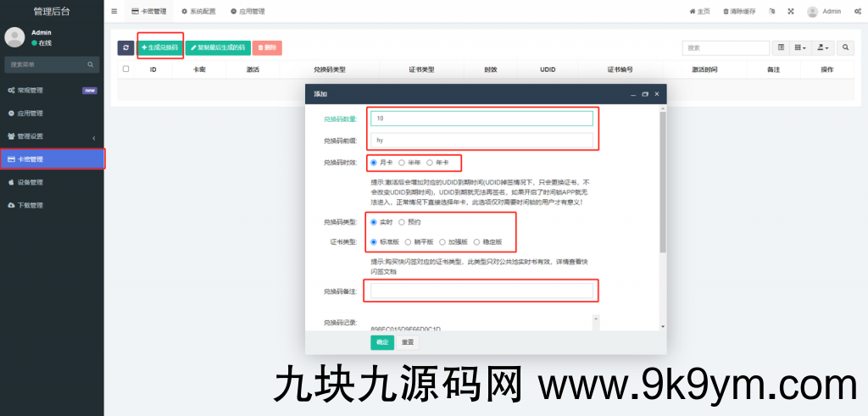Viewport: 868px width, 416px height.
Task: Click the 兑换码数量 input field
Action: coord(481,119)
